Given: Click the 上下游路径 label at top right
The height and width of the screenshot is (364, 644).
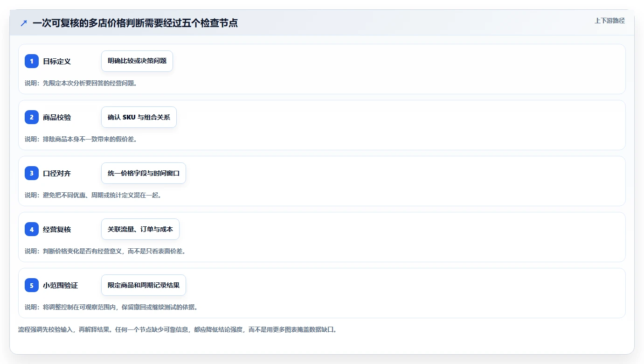Looking at the screenshot, I should click(609, 21).
